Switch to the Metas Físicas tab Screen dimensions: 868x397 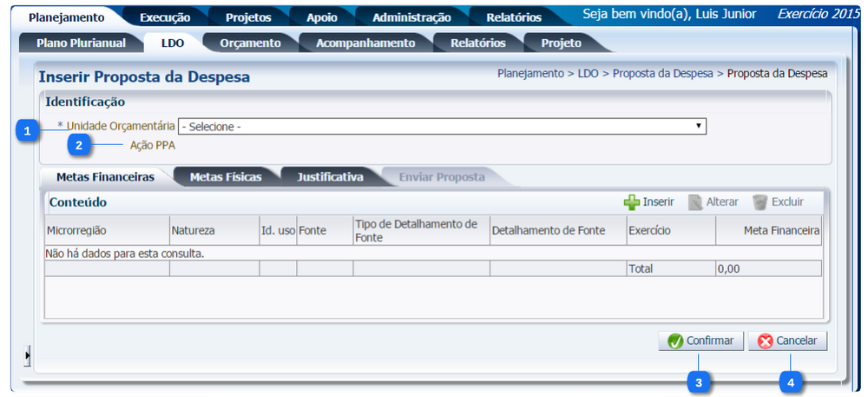click(225, 176)
